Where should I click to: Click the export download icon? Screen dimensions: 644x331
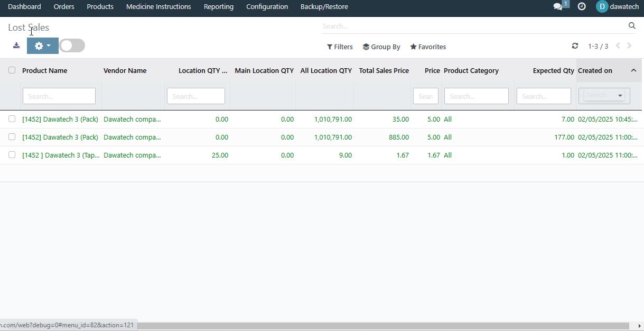pos(16,45)
